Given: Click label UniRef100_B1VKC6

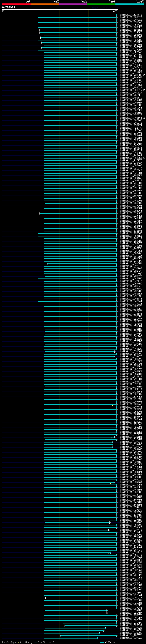Looking at the screenshot, I should click(131, 213).
